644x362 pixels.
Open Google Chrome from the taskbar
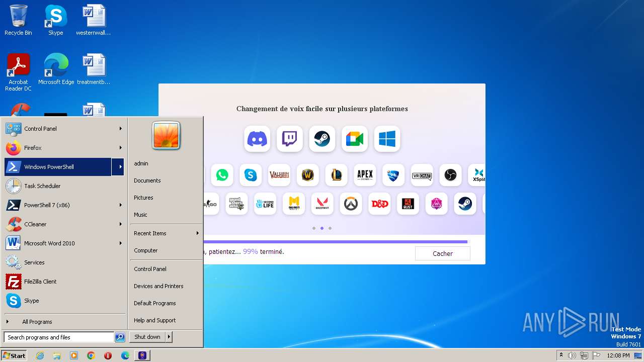[x=91, y=355]
